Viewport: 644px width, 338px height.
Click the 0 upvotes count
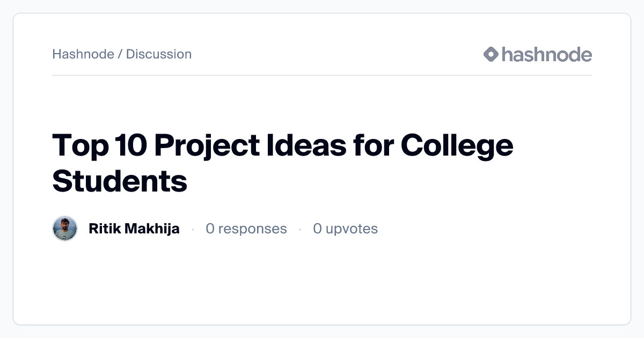pos(346,229)
